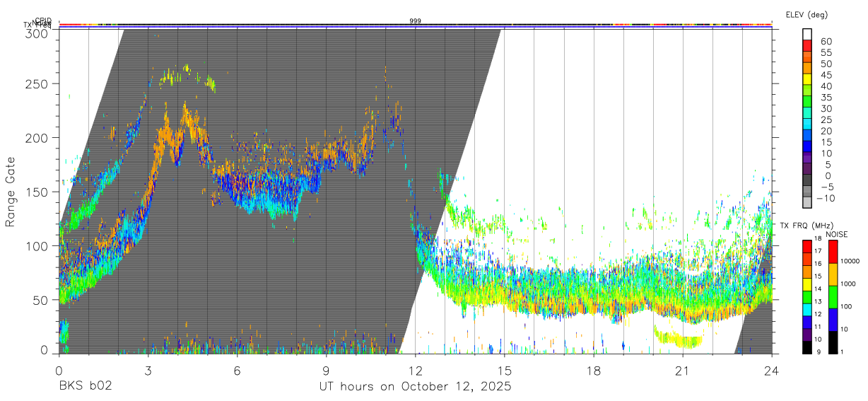The height and width of the screenshot is (401, 868).
Task: Click the '300' range gate tick label
Action: coord(36,33)
